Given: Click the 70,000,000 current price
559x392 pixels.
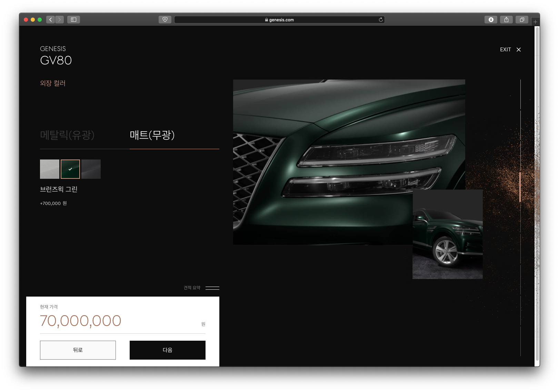Looking at the screenshot, I should pyautogui.click(x=81, y=321).
